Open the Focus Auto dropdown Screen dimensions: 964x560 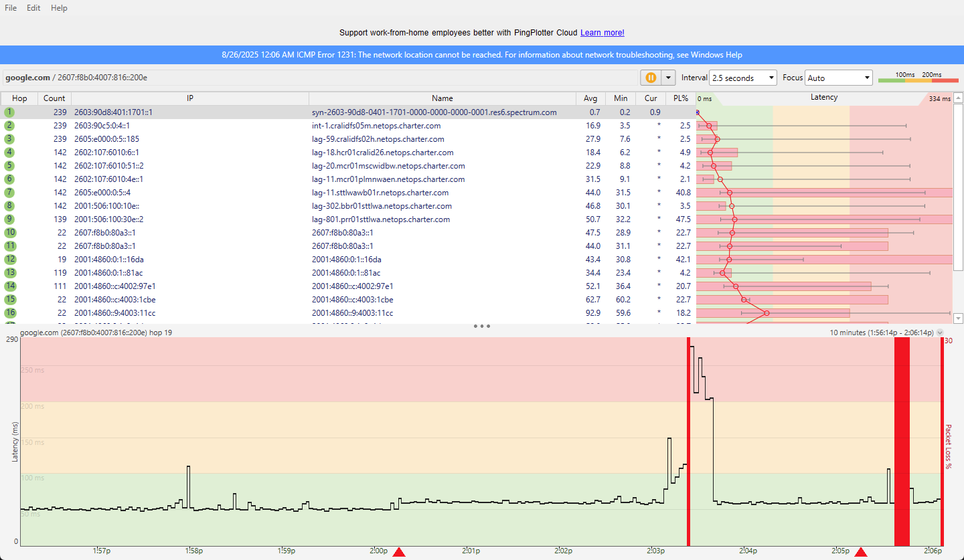839,78
